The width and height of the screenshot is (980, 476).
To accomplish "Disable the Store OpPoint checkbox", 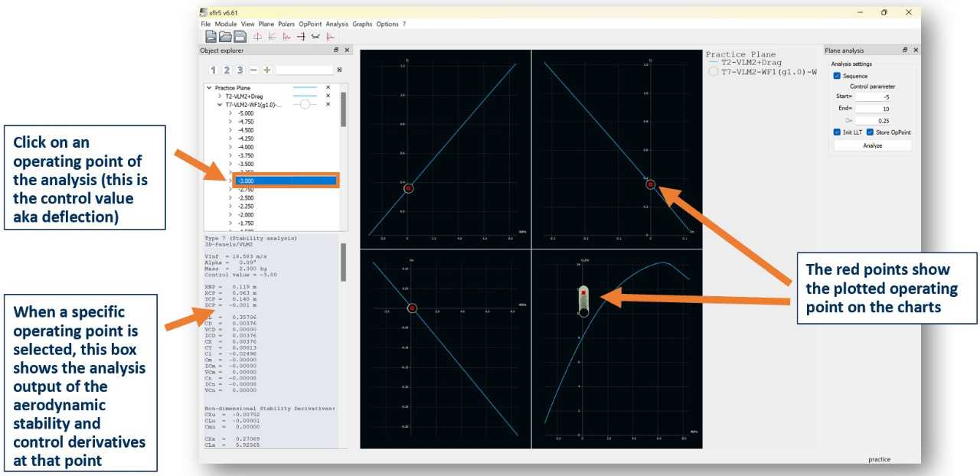I will 871,132.
